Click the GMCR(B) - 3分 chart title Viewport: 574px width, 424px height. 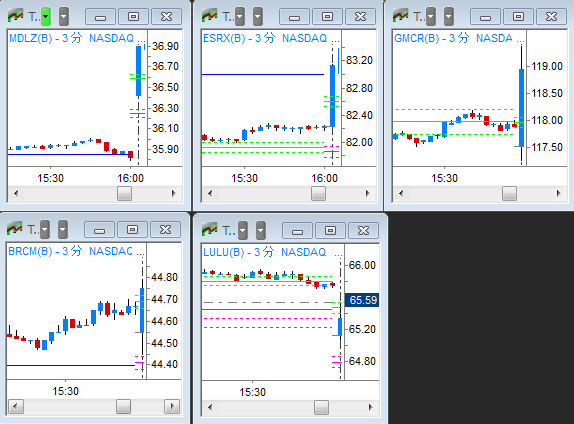(431, 38)
